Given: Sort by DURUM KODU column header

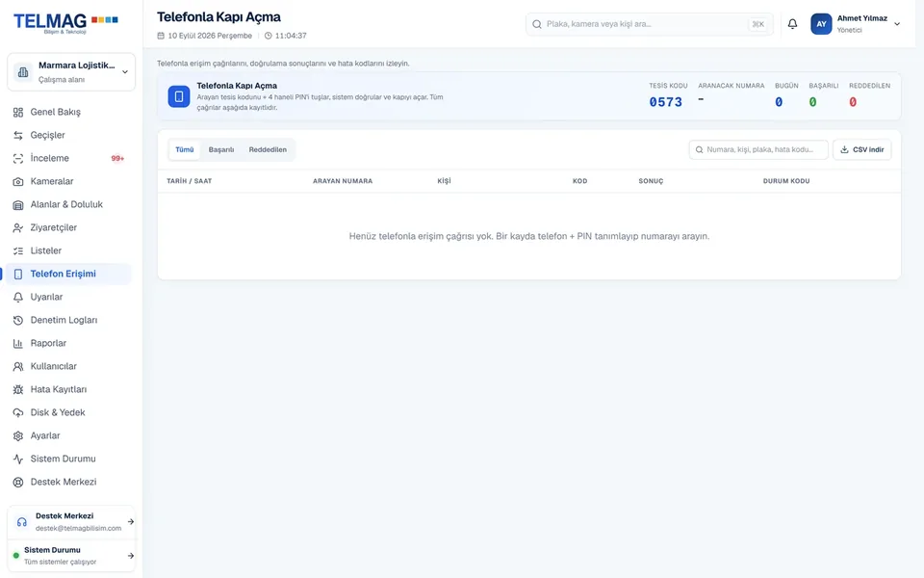Looking at the screenshot, I should 786,181.
